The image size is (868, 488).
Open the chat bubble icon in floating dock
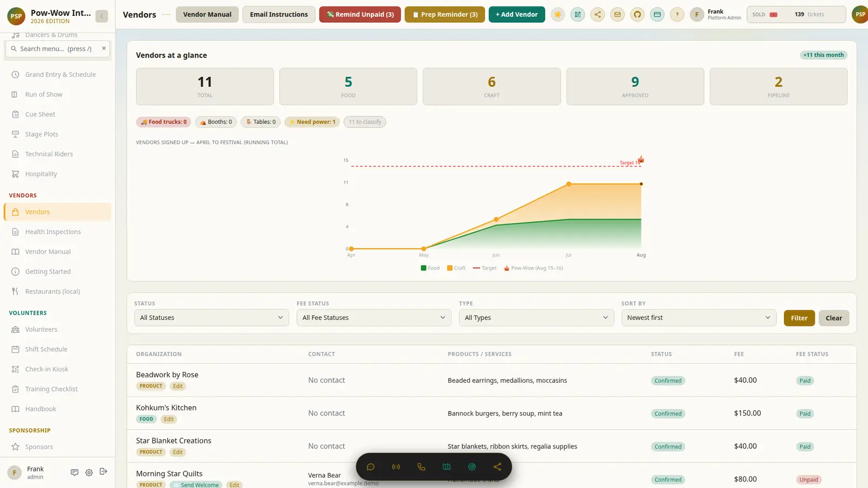pos(371,467)
